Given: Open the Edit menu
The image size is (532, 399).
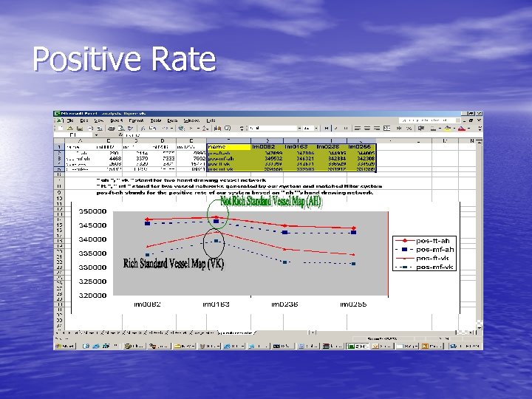Looking at the screenshot, I should pyautogui.click(x=84, y=120).
